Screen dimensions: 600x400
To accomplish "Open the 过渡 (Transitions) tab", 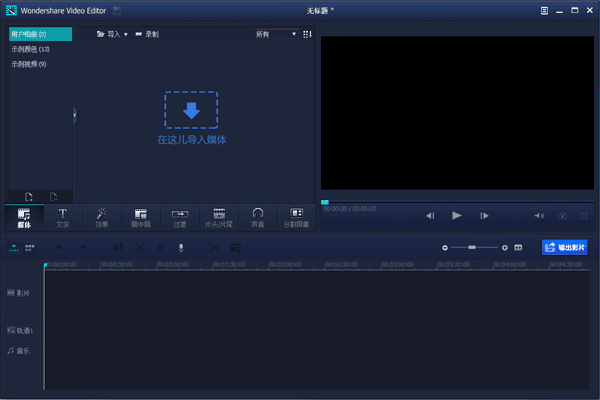I will click(x=179, y=218).
